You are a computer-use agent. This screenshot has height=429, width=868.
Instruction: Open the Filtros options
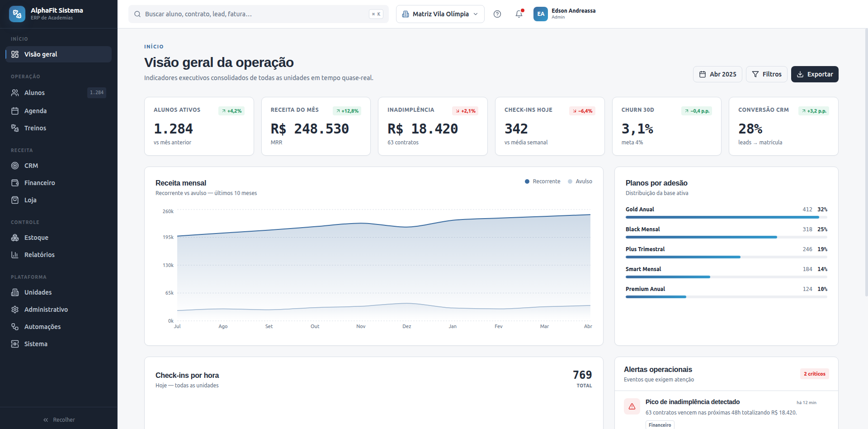click(x=767, y=74)
